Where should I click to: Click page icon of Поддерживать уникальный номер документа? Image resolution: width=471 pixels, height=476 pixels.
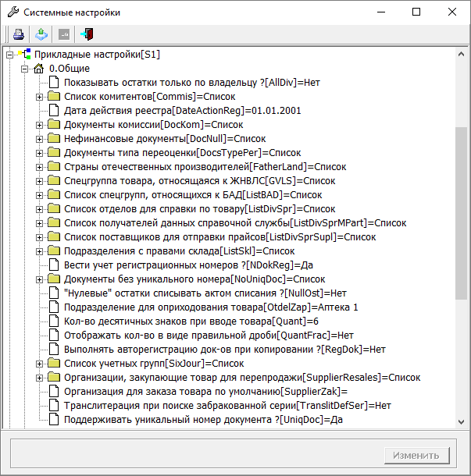[54, 420]
